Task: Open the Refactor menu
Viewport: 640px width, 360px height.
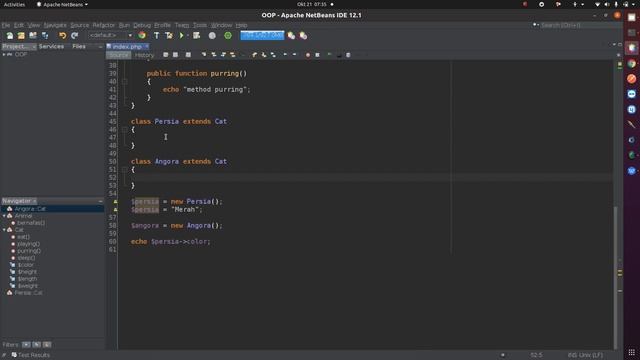Action: [x=104, y=25]
